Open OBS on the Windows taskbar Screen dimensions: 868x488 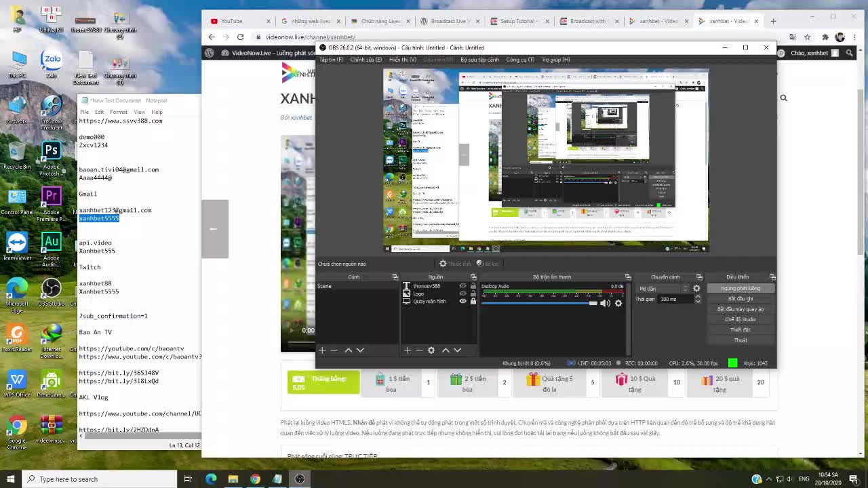point(299,479)
